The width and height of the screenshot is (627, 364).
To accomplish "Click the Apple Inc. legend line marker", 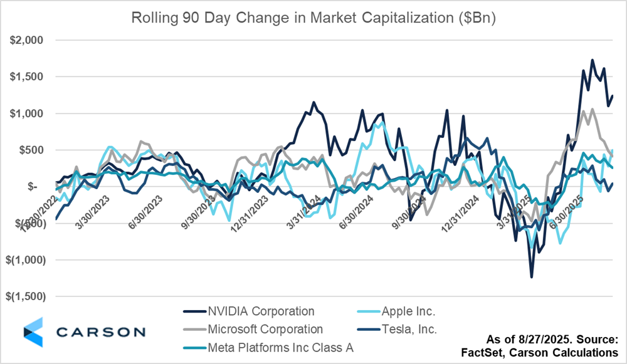I will (x=361, y=311).
